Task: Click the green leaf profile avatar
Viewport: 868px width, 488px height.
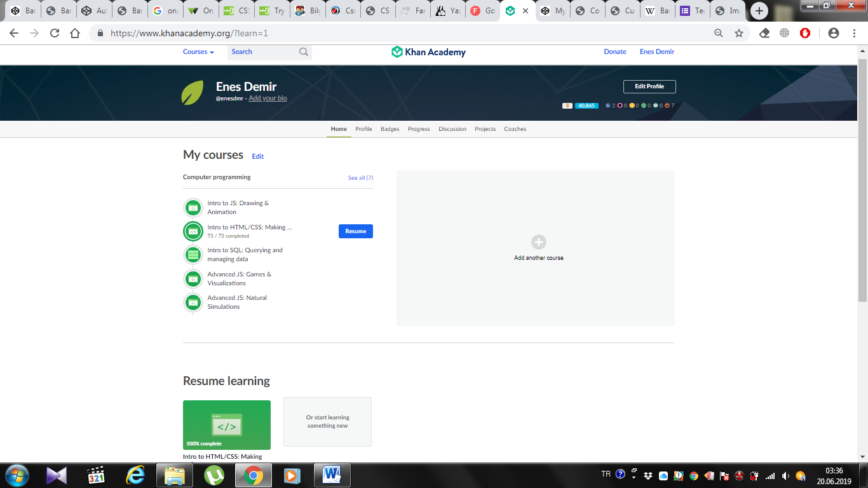Action: coord(193,93)
